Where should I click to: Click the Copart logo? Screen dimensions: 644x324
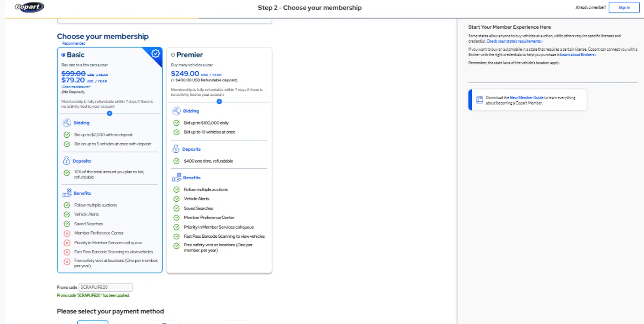point(29,7)
